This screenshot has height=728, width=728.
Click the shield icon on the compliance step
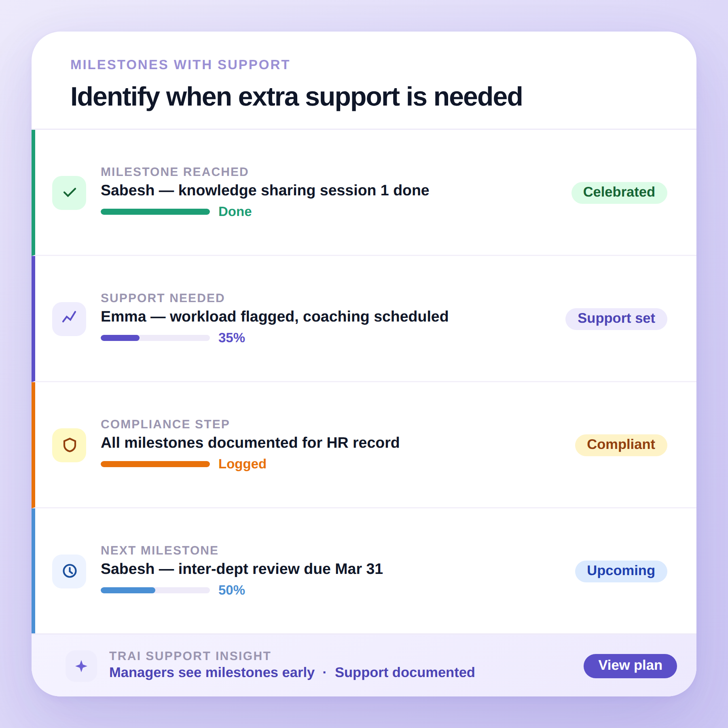[69, 445]
